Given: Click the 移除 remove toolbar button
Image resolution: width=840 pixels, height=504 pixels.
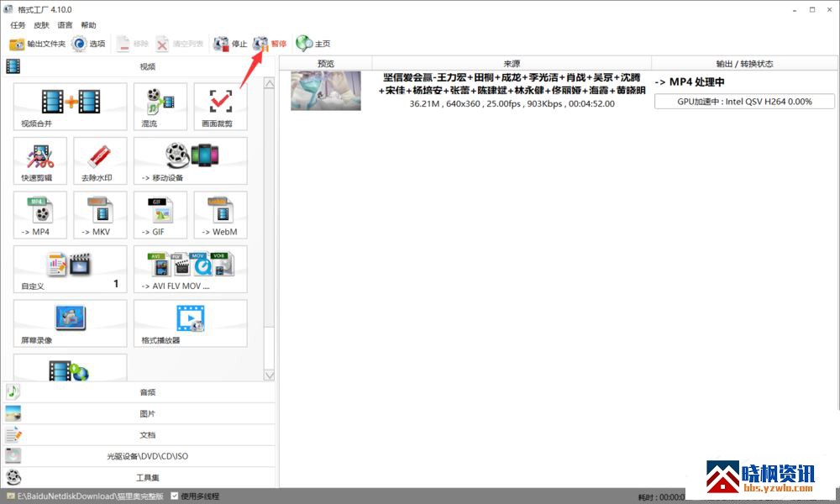Looking at the screenshot, I should 133,44.
